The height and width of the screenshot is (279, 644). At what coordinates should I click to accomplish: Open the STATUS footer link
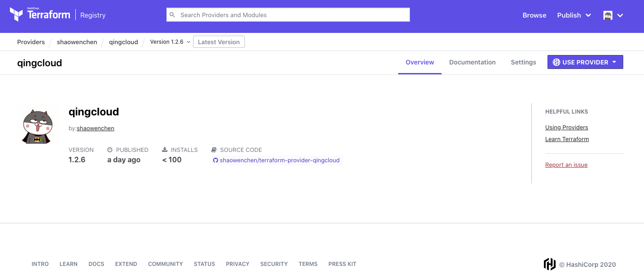tap(204, 264)
